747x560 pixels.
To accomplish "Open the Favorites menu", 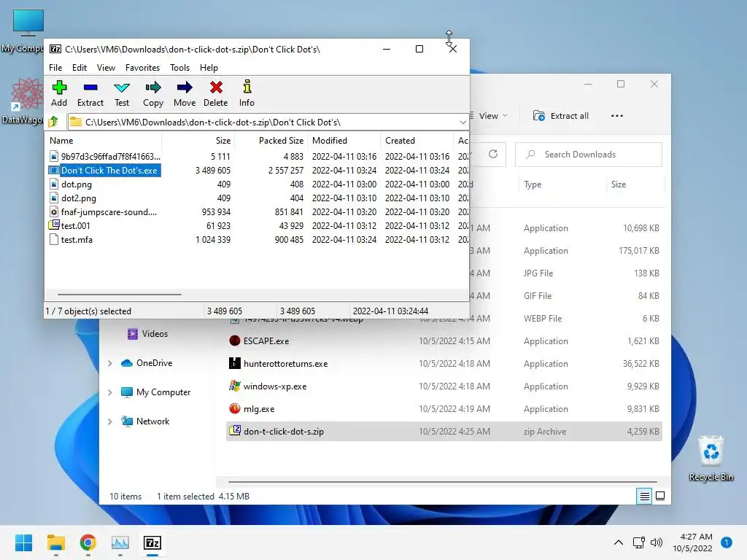I will [142, 68].
